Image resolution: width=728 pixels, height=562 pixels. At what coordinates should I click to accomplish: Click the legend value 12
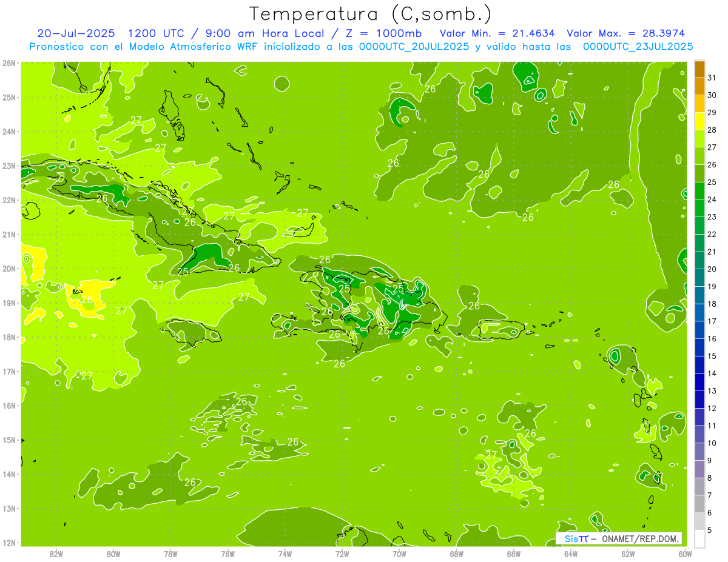(x=712, y=408)
